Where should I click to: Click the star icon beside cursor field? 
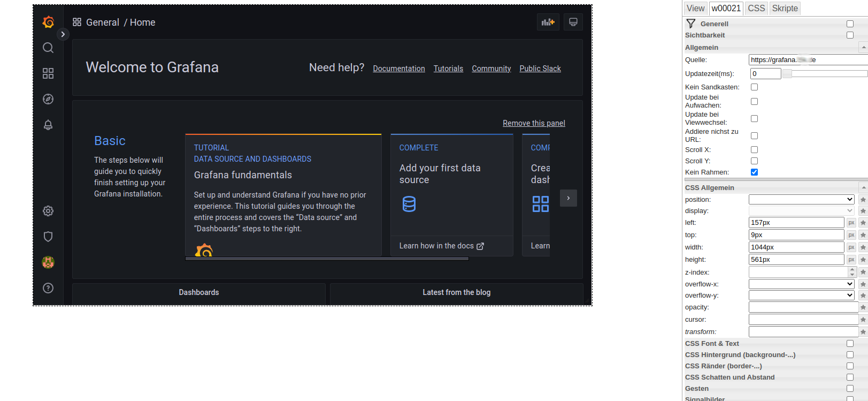[x=863, y=320]
